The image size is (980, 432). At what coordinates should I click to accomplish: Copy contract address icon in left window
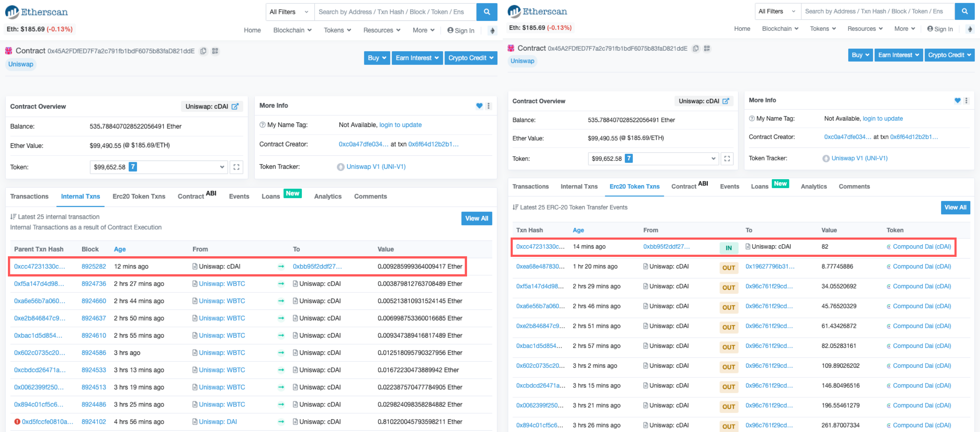coord(204,51)
